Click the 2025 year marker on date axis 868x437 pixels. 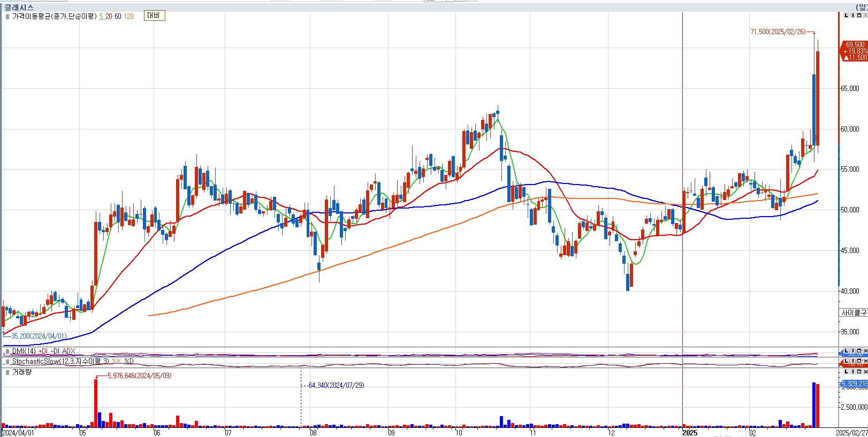pyautogui.click(x=690, y=433)
